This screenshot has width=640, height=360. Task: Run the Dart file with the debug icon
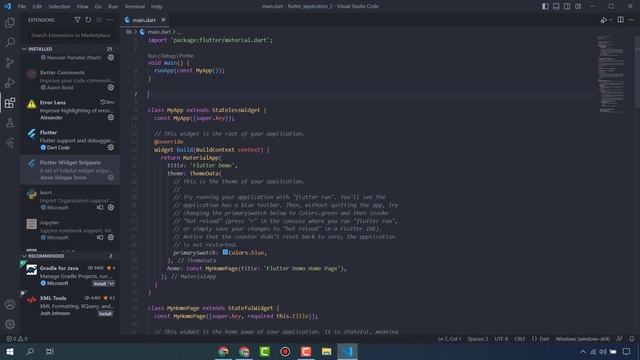click(x=604, y=20)
